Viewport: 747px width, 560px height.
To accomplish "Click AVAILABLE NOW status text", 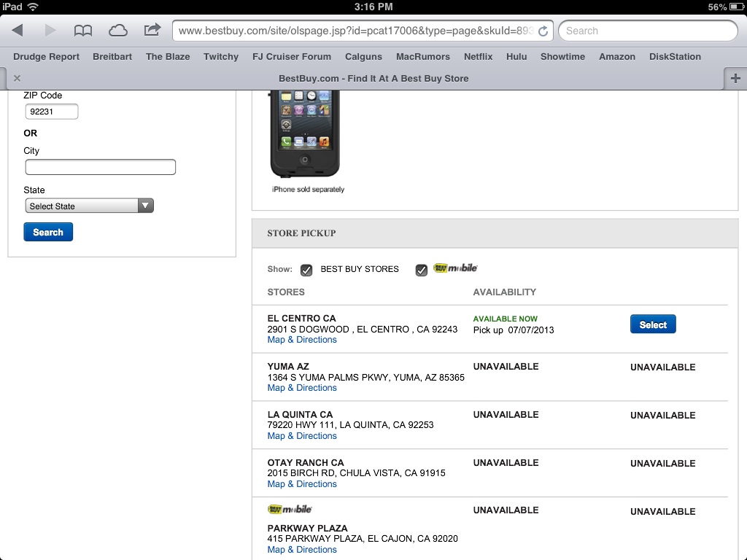I will tap(505, 319).
